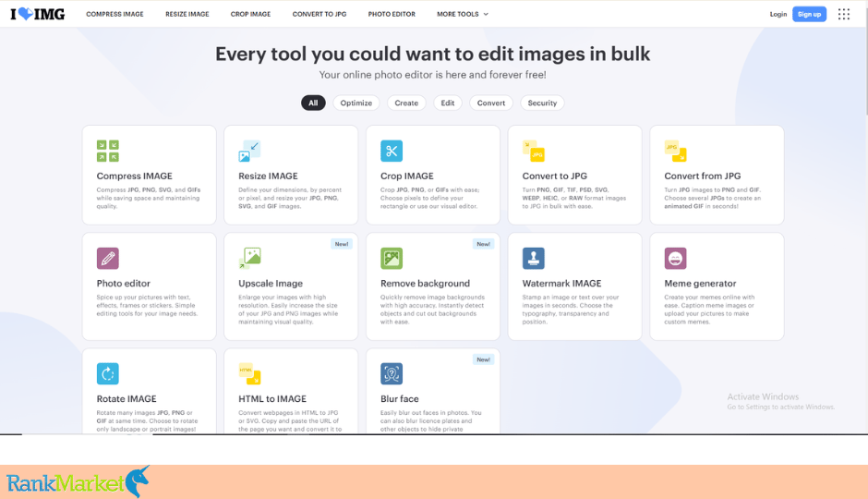
Task: Open the Blur face title link
Action: click(400, 399)
